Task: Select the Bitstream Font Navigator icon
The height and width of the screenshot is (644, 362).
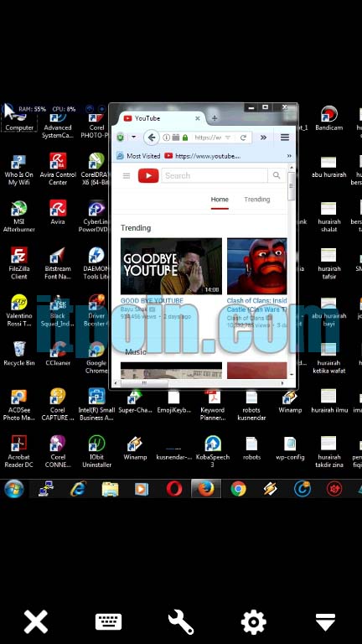Action: pyautogui.click(x=58, y=263)
